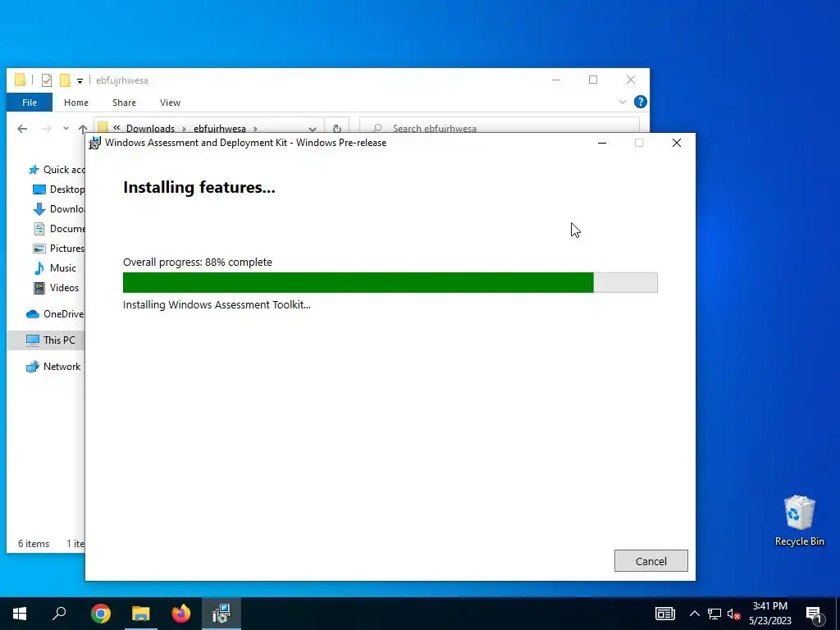This screenshot has width=840, height=630.
Task: Open the Recycle Bin desktop icon
Action: click(799, 521)
